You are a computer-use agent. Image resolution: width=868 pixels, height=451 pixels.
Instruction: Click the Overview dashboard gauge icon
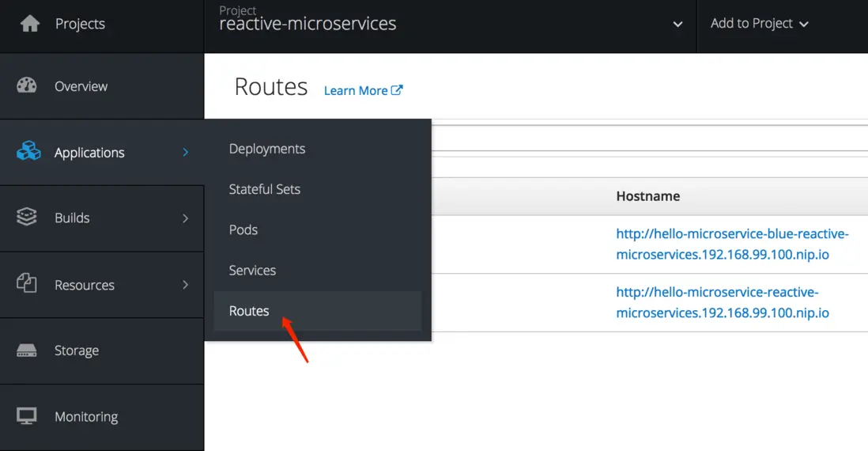point(27,85)
